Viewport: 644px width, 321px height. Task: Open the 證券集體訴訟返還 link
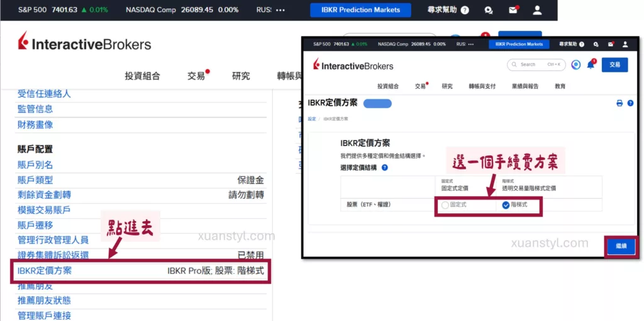pos(53,256)
